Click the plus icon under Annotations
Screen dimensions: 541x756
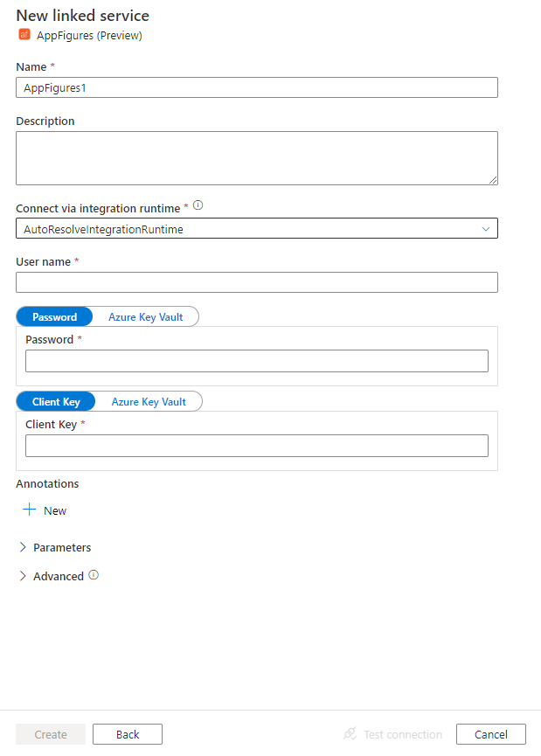tap(28, 510)
